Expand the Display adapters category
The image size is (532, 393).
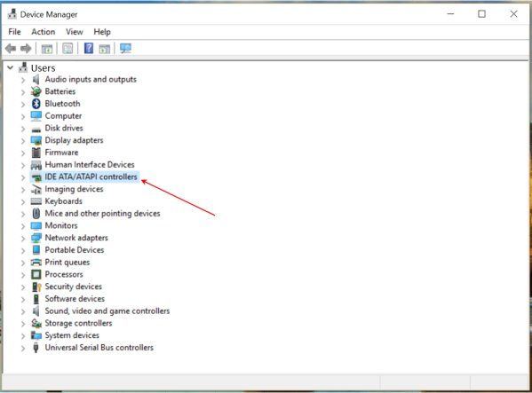pyautogui.click(x=23, y=140)
